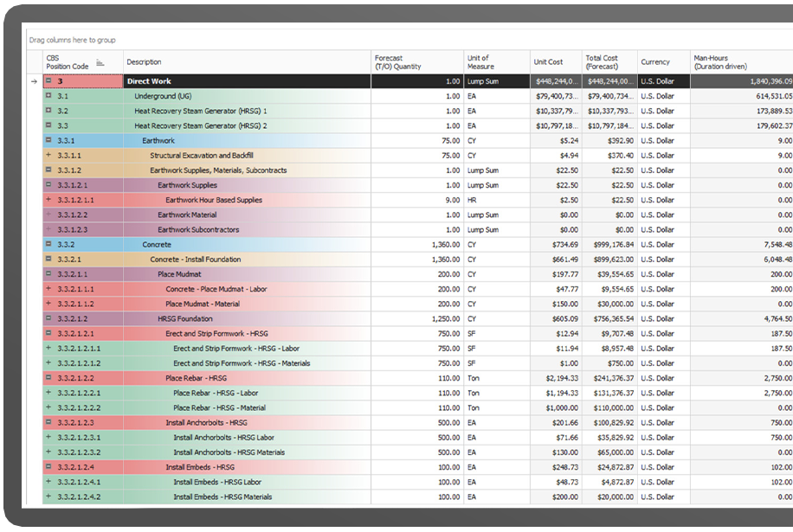The width and height of the screenshot is (793, 532).
Task: Expand 3.3.2.1.2.2.1 Place Rebar Labor row
Action: 48,393
